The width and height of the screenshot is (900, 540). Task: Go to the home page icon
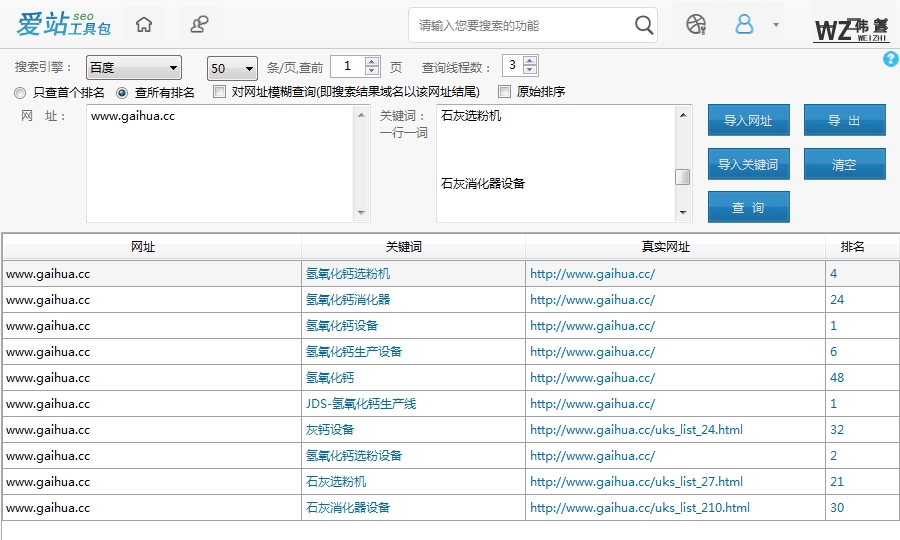tap(143, 25)
